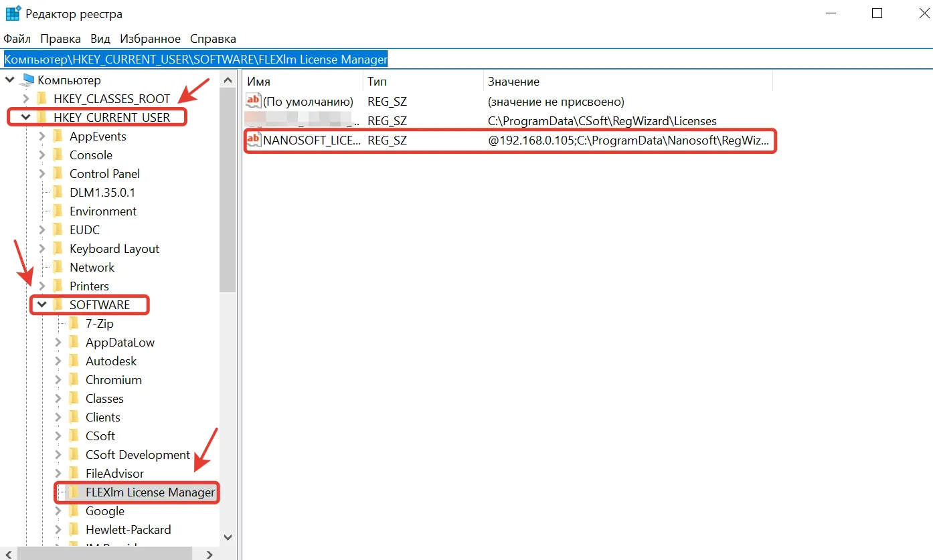Open the Справка menu
Image resolution: width=933 pixels, height=560 pixels.
[x=213, y=39]
